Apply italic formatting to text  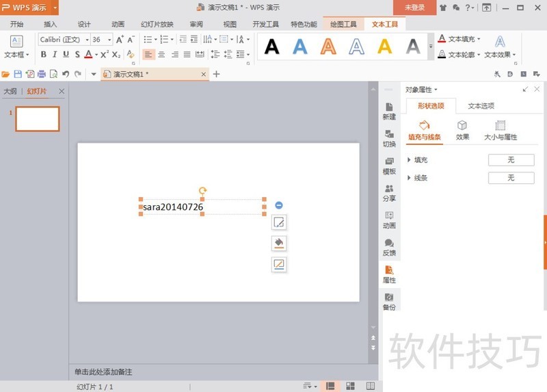pyautogui.click(x=55, y=55)
